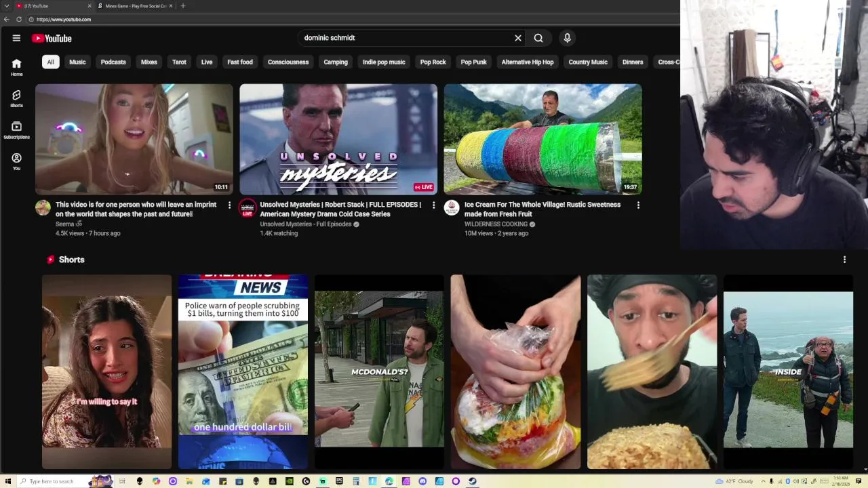Reload the current page
The image size is (868, 488).
click(19, 19)
